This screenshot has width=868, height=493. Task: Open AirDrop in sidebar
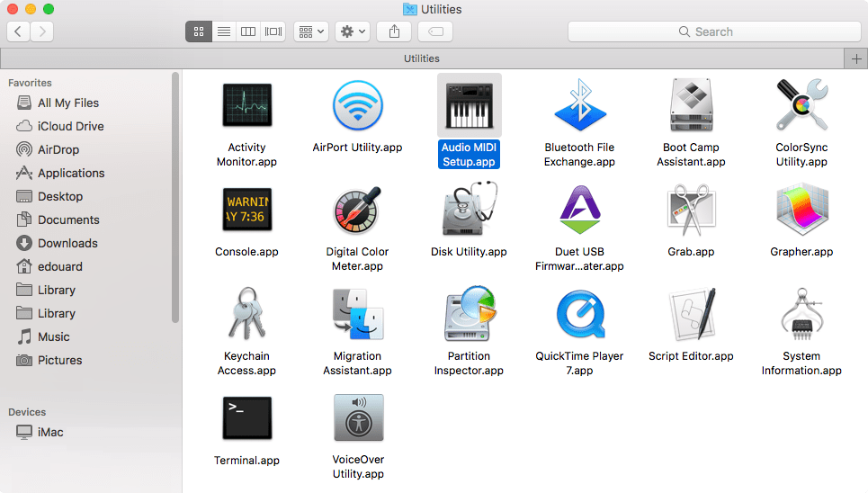pos(48,149)
